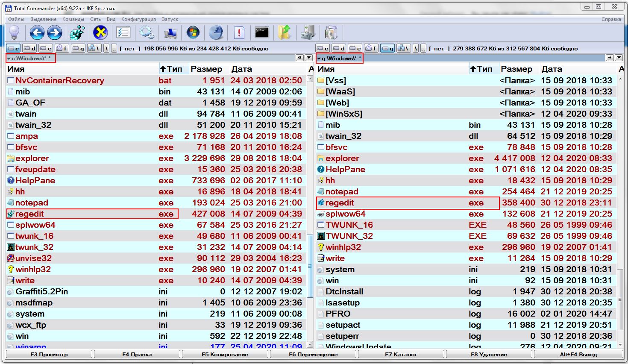Click the notepad icon in right panel

[321, 192]
